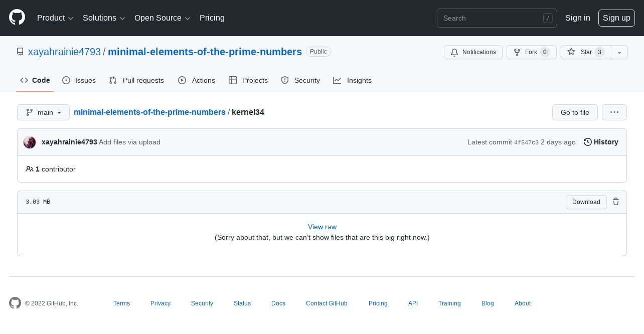The height and width of the screenshot is (334, 644).
Task: Click the repository book icon
Action: coord(20,52)
